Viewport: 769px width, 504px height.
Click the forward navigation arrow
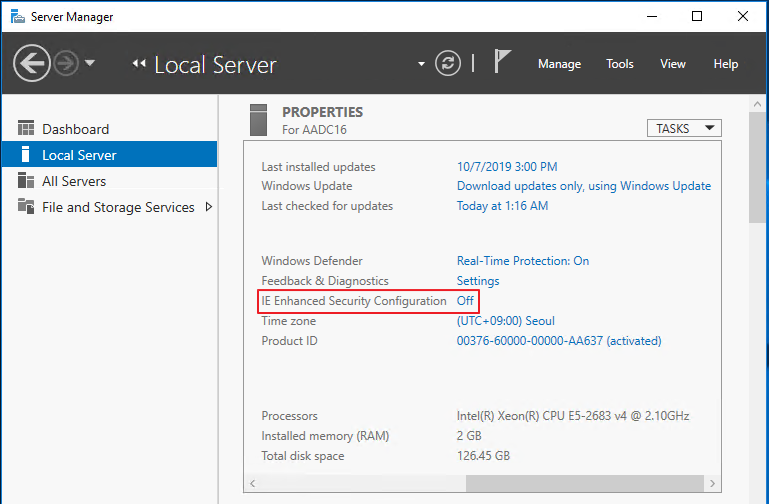pos(66,63)
